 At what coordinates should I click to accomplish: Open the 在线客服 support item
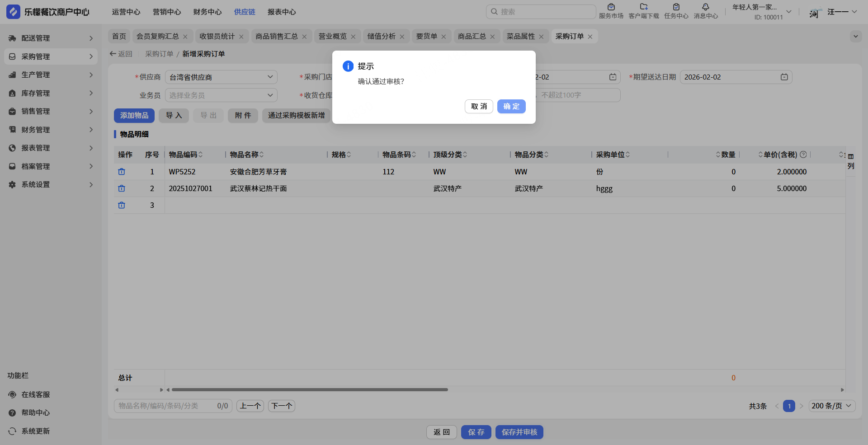(x=35, y=394)
